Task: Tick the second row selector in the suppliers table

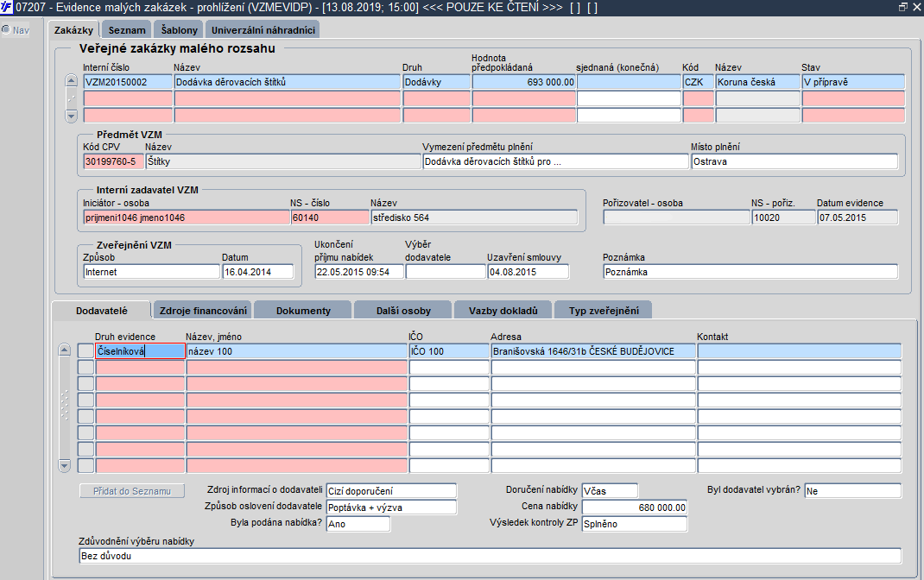Action: tap(86, 368)
